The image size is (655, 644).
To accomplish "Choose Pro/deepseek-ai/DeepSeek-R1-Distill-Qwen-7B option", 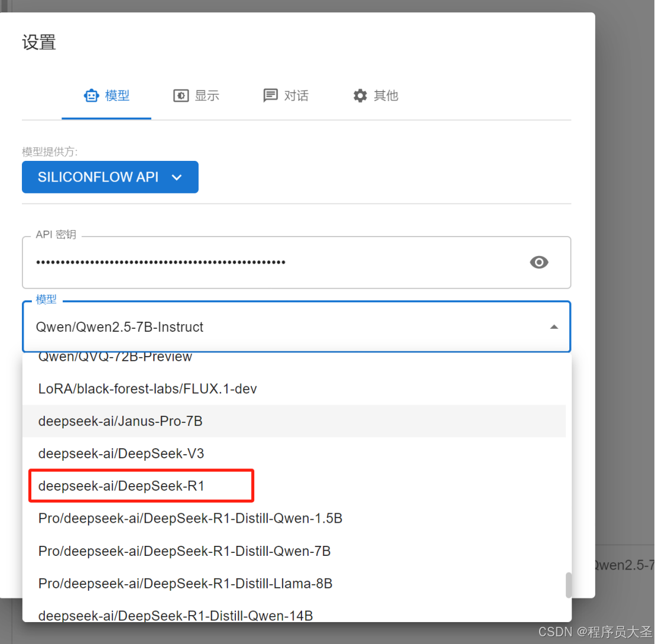I will (294, 551).
